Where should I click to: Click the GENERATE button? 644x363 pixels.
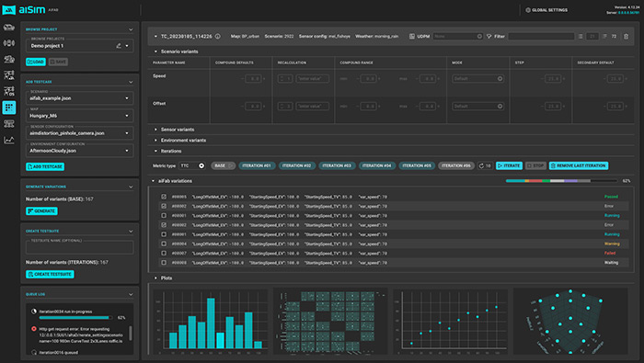click(41, 211)
